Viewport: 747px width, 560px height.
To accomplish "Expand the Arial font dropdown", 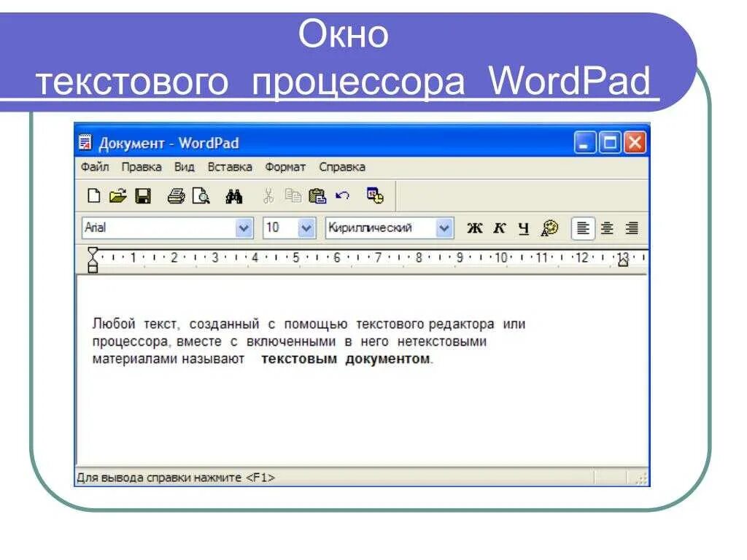I will click(x=244, y=228).
